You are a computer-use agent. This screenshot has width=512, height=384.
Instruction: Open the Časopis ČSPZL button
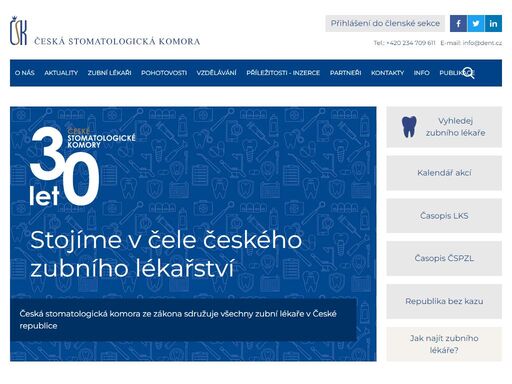444,258
